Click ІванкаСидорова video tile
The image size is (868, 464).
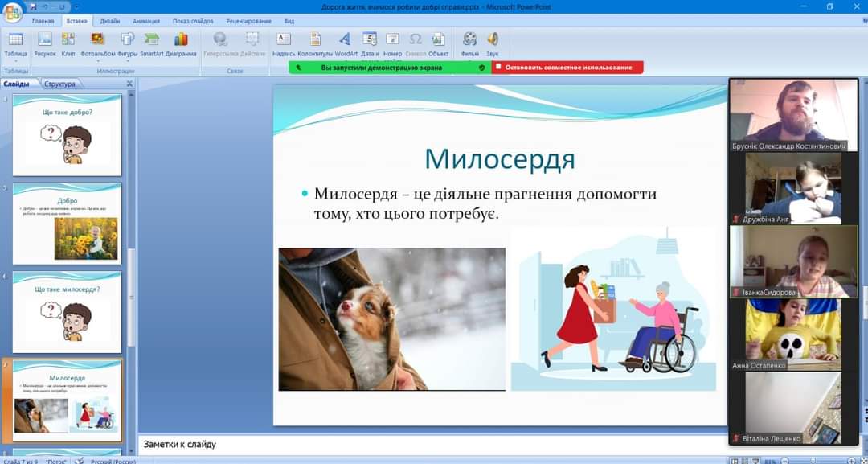[793, 261]
